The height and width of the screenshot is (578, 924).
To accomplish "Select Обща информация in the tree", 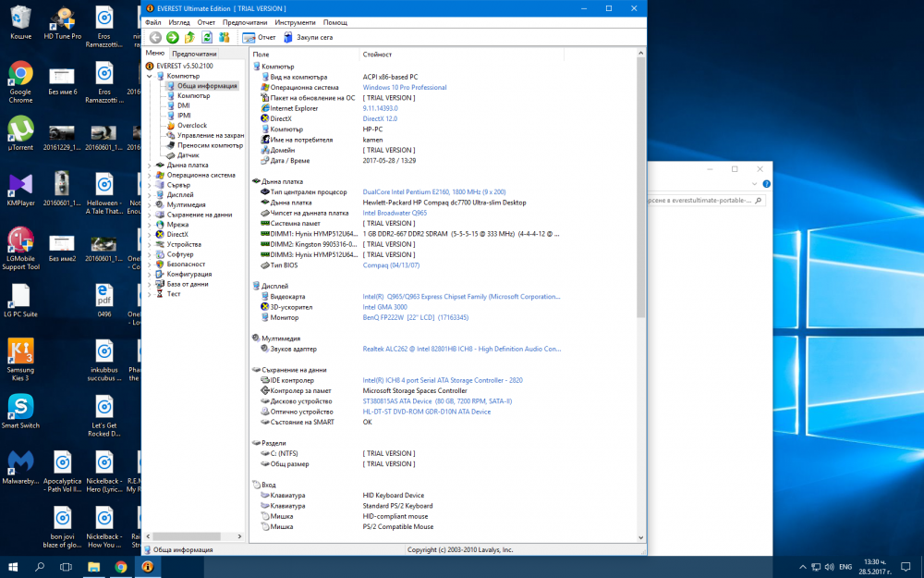I will (207, 86).
